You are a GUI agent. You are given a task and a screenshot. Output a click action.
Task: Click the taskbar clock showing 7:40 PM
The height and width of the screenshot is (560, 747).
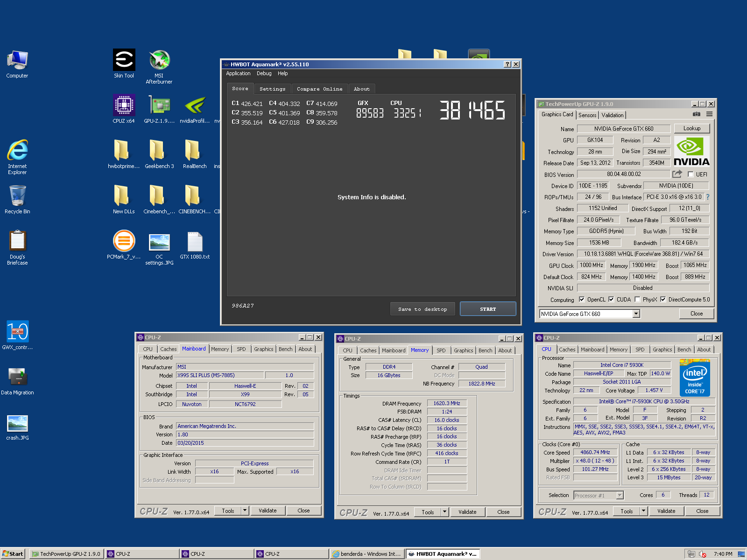(723, 554)
